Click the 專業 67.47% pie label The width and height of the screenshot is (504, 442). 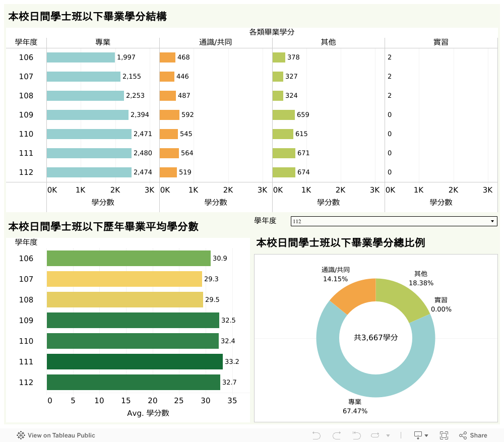(x=355, y=407)
